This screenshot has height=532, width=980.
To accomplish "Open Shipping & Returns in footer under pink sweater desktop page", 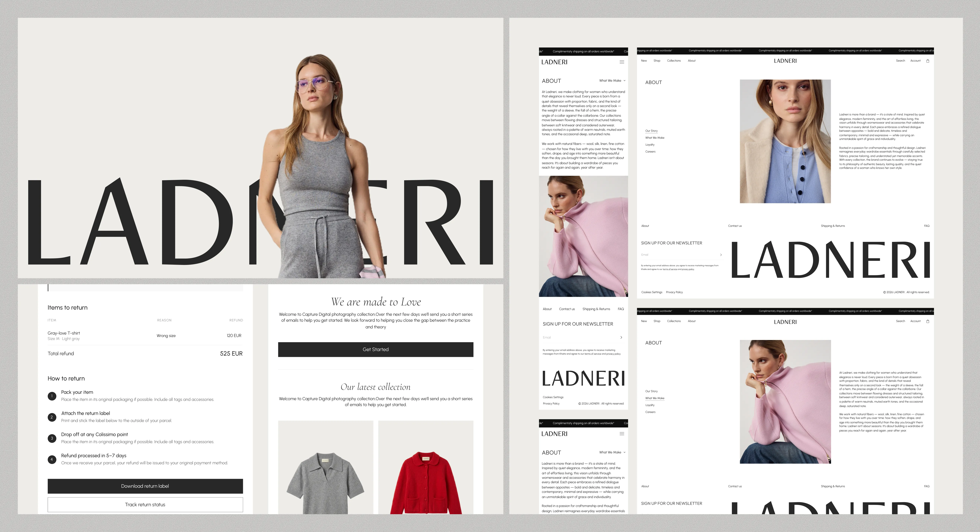I will click(832, 486).
